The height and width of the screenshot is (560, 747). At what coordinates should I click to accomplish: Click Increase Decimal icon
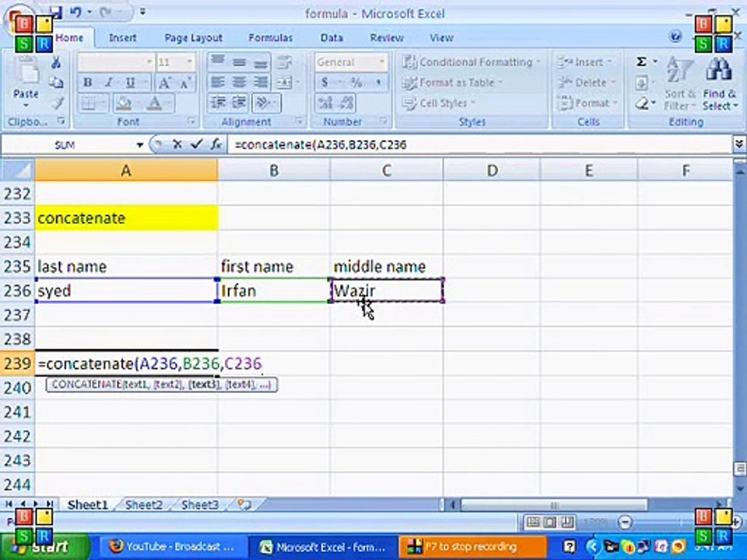click(x=326, y=103)
